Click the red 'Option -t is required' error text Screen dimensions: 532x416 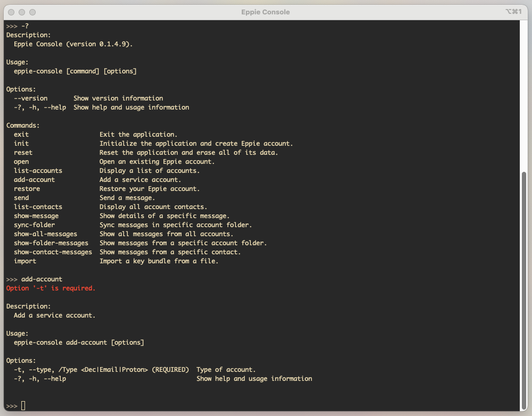click(x=51, y=288)
